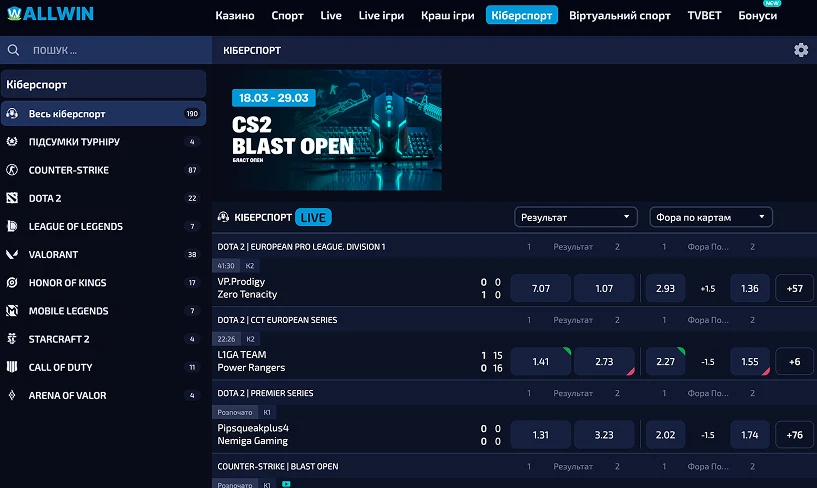Click the Call of Duty icon
Image resolution: width=817 pixels, height=488 pixels.
(12, 367)
